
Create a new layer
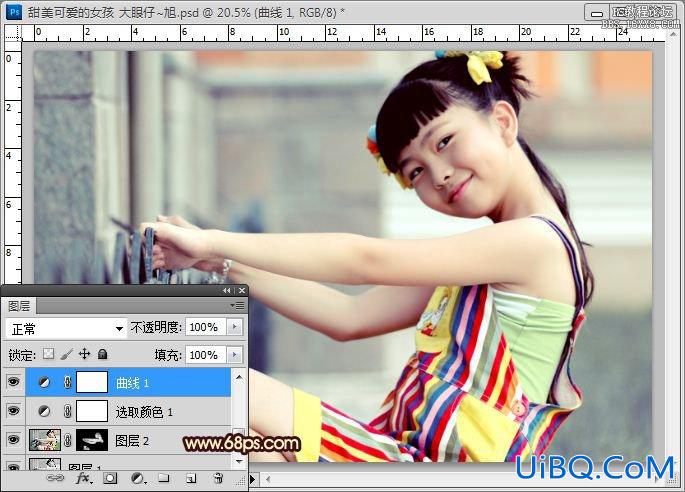pyautogui.click(x=191, y=479)
